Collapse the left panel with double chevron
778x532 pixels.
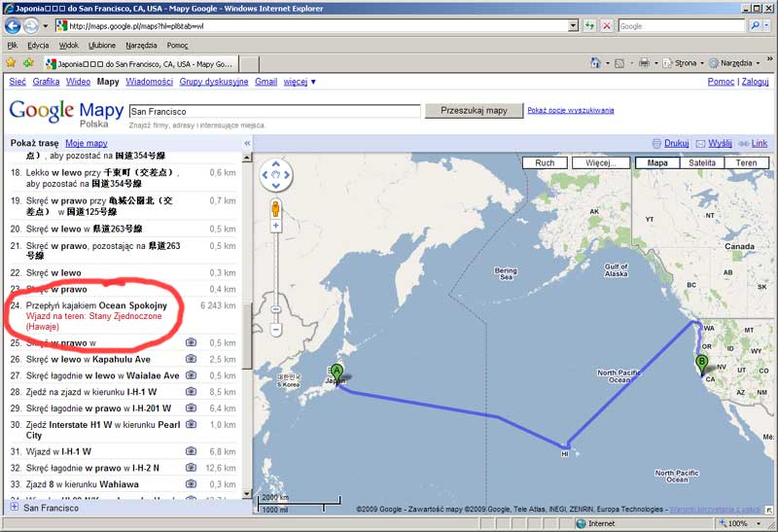pyautogui.click(x=247, y=143)
